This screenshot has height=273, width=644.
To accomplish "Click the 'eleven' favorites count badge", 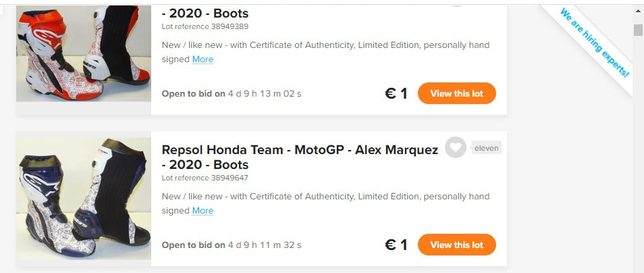I will (486, 147).
